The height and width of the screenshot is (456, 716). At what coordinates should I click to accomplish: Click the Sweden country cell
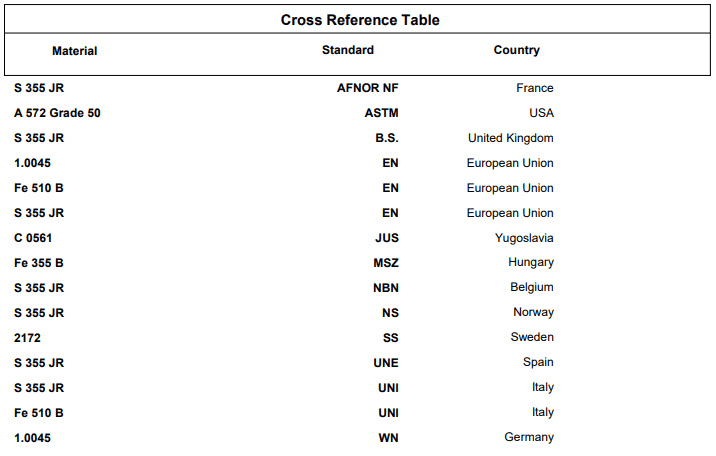tap(532, 338)
